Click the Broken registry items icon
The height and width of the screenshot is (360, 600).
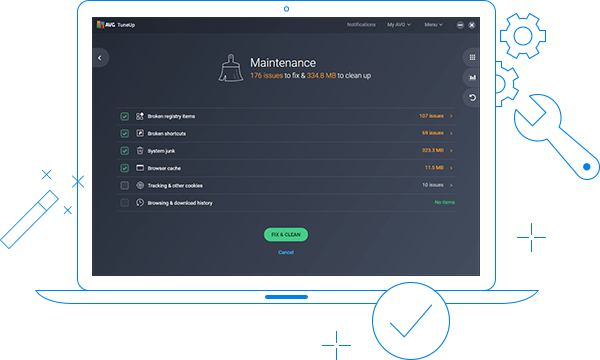(x=140, y=116)
